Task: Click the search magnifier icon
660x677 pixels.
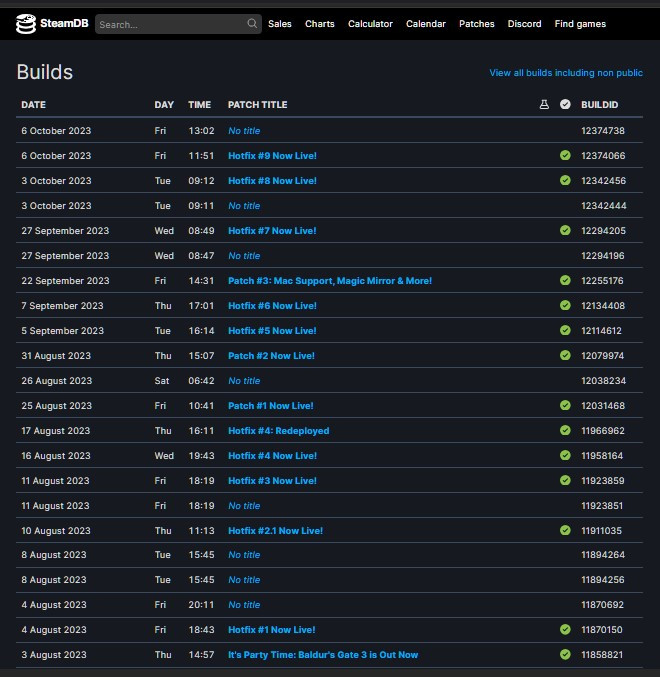Action: click(252, 24)
